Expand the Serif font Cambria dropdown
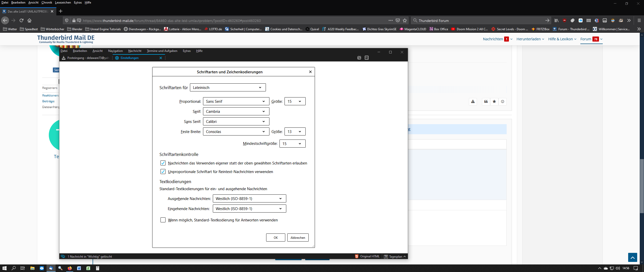 pyautogui.click(x=236, y=111)
